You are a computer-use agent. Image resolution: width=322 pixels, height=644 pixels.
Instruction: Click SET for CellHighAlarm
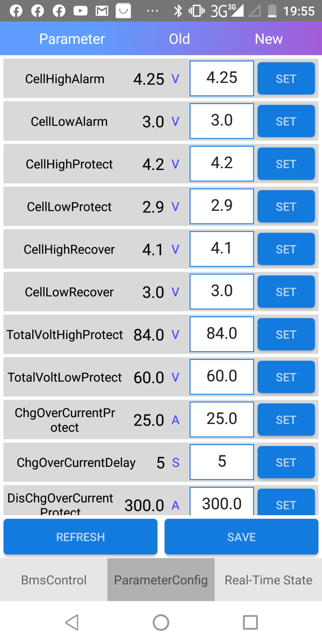click(x=286, y=78)
